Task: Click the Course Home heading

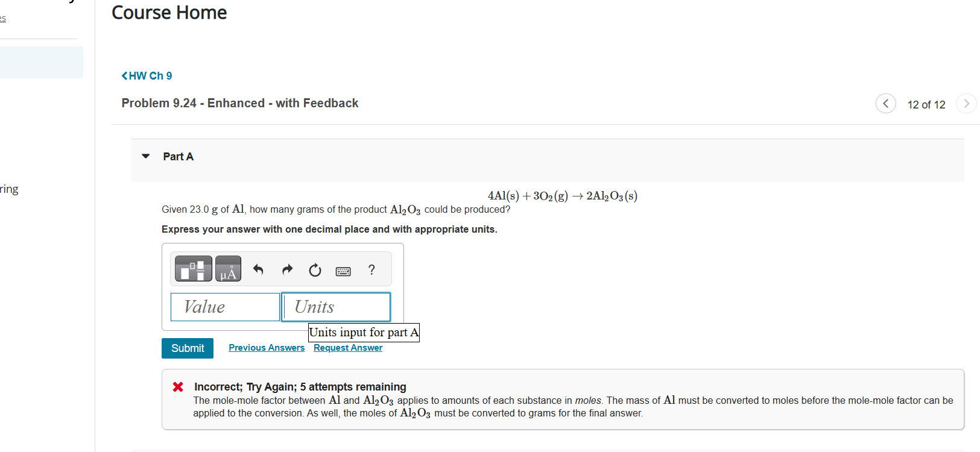Action: click(x=169, y=12)
